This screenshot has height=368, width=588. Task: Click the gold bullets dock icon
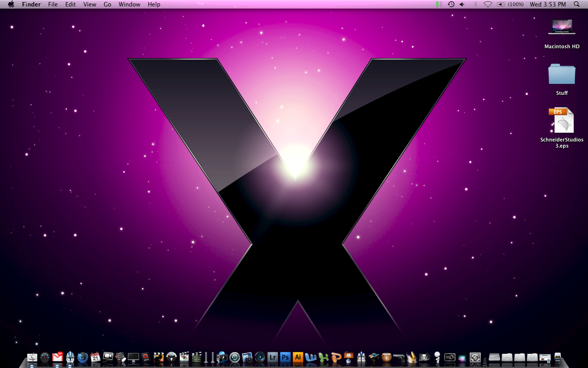coord(412,357)
